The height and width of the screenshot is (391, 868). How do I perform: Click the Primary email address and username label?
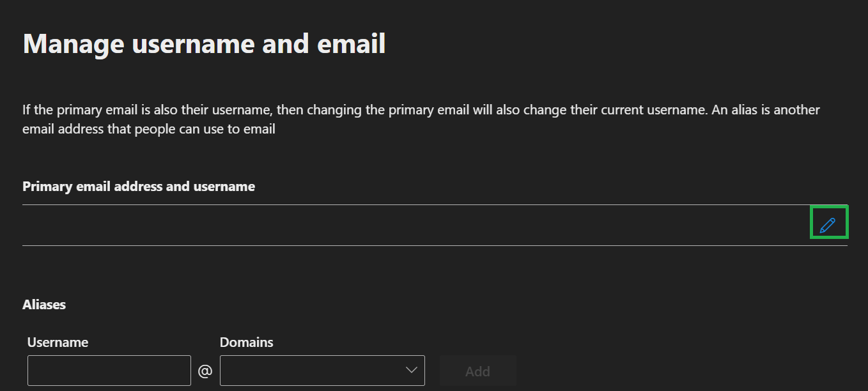click(x=139, y=187)
